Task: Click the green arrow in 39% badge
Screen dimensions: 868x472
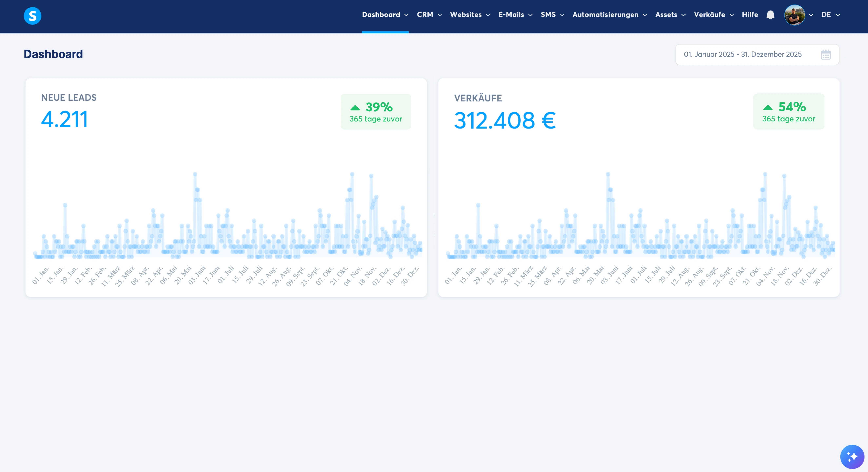Action: 355,108
